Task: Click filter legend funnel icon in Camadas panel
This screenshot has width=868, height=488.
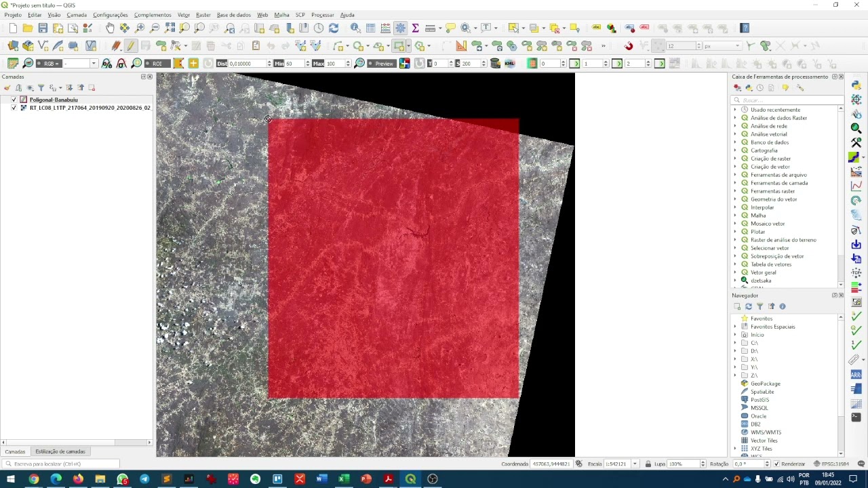Action: click(x=41, y=87)
